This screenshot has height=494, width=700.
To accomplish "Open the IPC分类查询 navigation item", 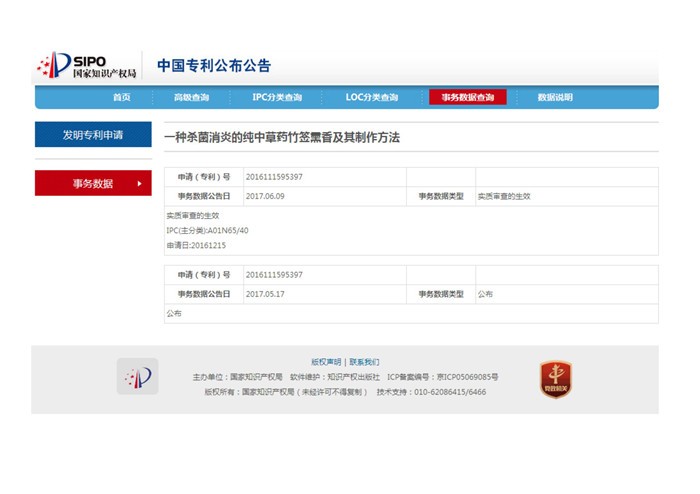I will coord(277,97).
